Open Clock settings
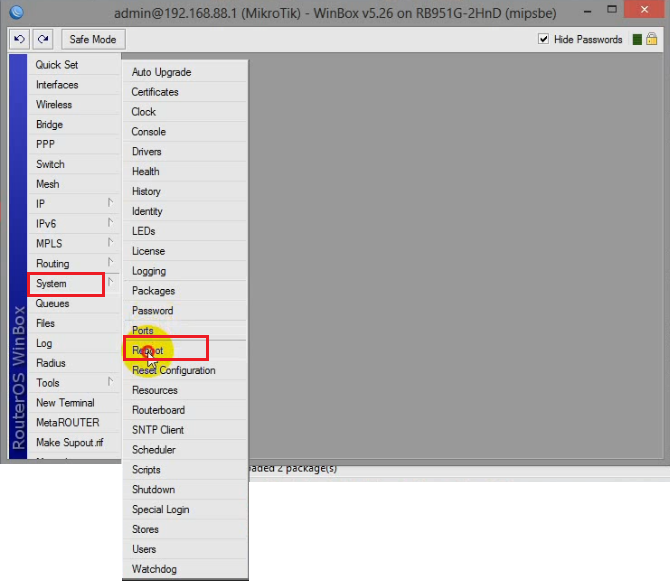The width and height of the screenshot is (670, 581). click(x=185, y=112)
